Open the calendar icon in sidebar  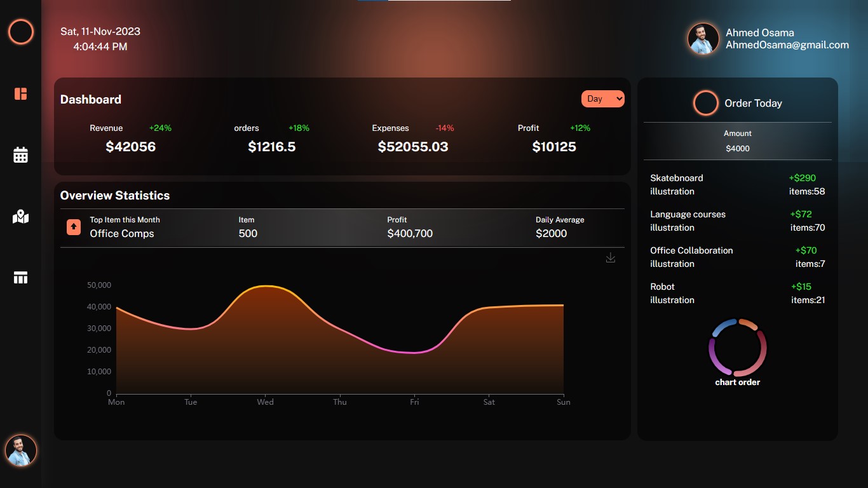[x=21, y=155]
